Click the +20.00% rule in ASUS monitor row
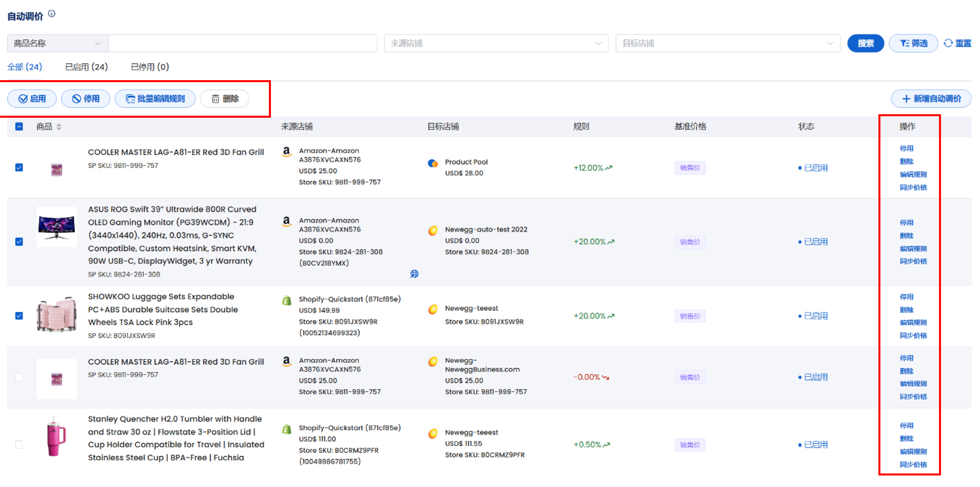 pos(594,241)
